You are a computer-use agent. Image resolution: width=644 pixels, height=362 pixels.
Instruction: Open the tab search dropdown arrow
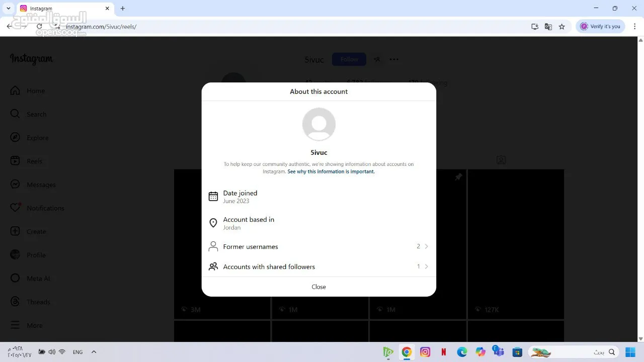pyautogui.click(x=8, y=9)
